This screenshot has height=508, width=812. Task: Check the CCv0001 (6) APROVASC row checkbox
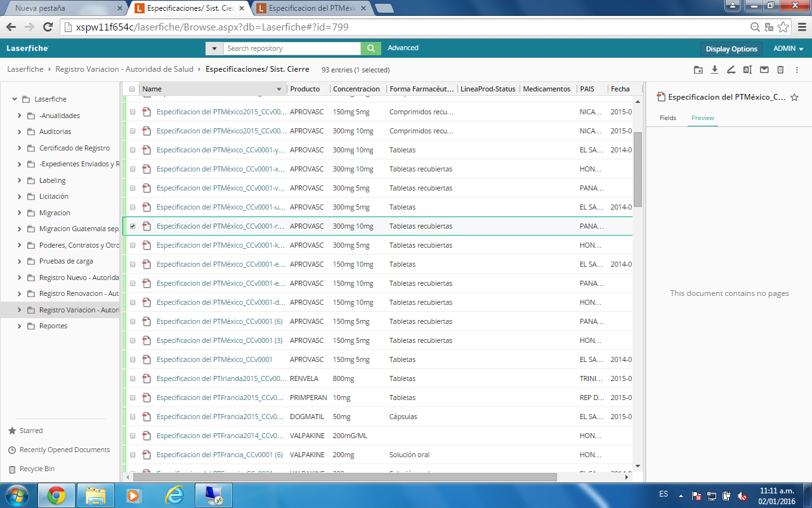click(x=132, y=321)
